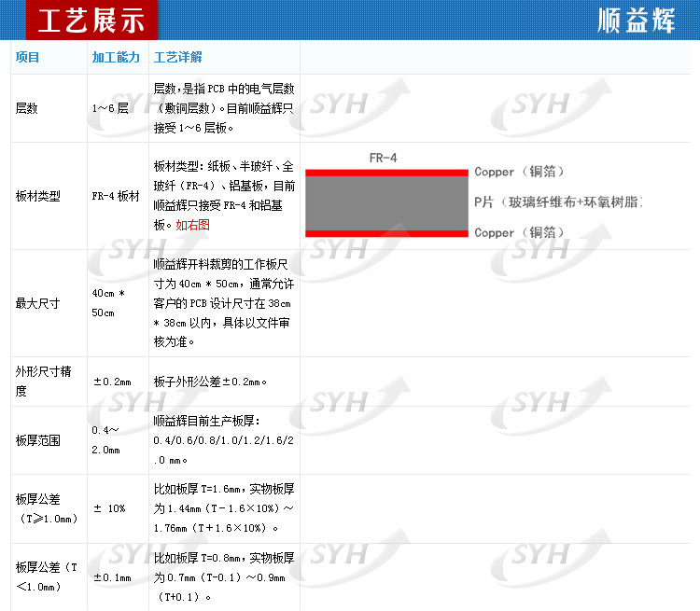Click the red 如右图 text

coord(192,225)
